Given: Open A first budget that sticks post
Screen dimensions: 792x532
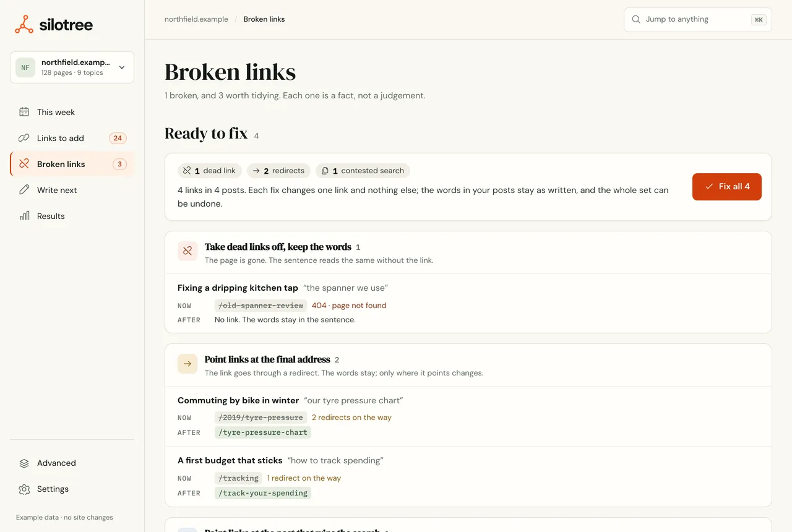Looking at the screenshot, I should pos(230,460).
